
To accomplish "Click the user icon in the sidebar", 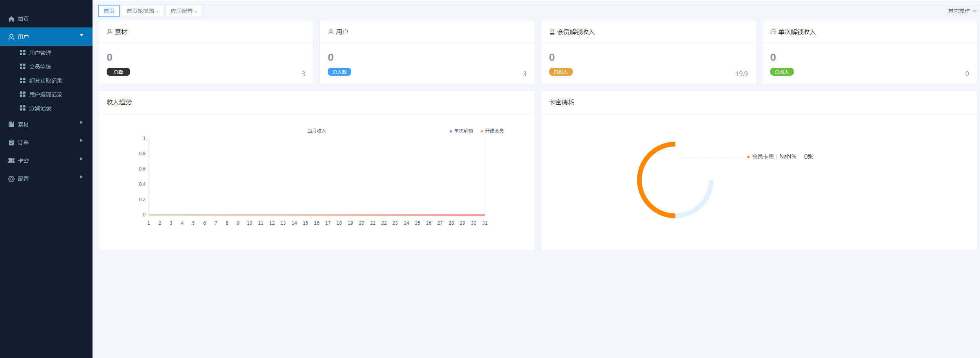I will point(11,37).
